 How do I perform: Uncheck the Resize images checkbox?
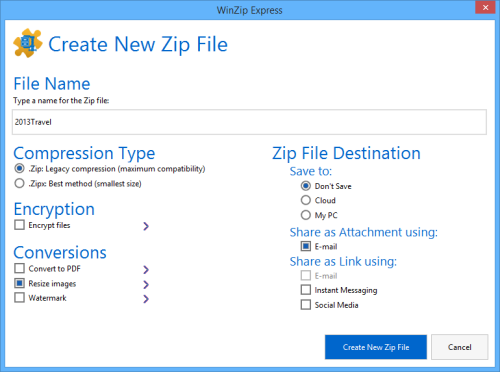19,283
